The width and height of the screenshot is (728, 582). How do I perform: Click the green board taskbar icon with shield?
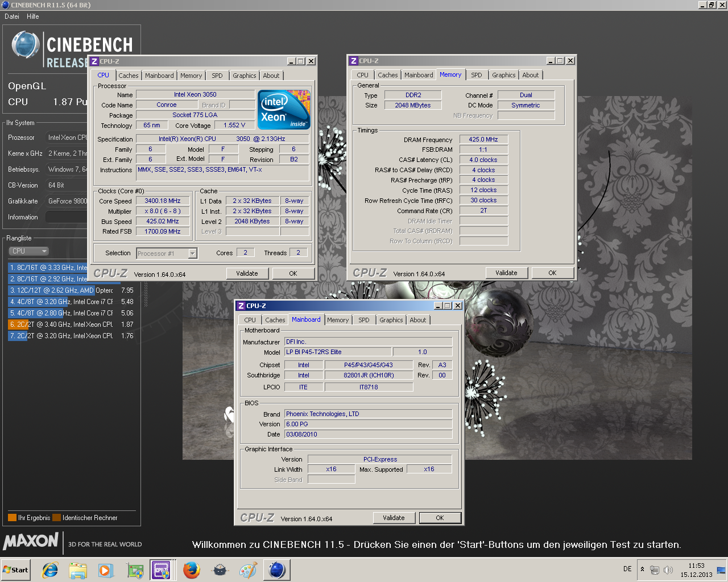[x=135, y=570]
